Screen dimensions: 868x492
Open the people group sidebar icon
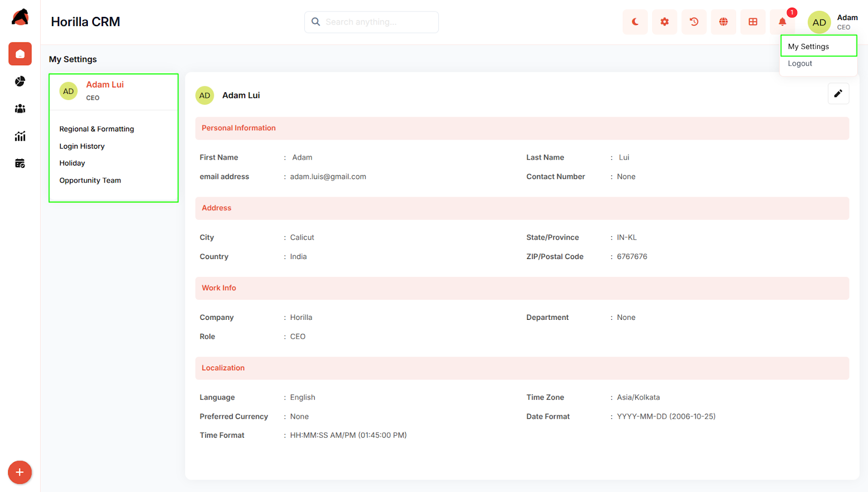tap(20, 109)
